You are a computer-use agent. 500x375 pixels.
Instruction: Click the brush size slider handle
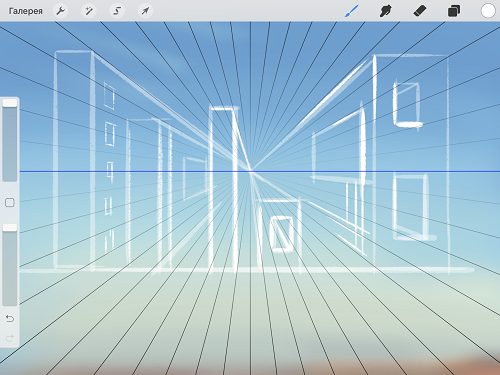click(10, 103)
